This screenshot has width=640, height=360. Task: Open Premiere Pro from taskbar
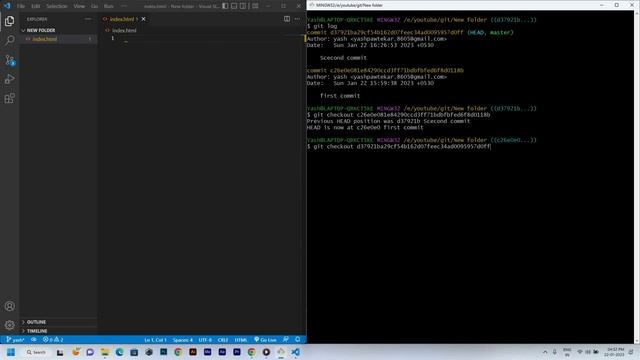pyautogui.click(x=237, y=352)
